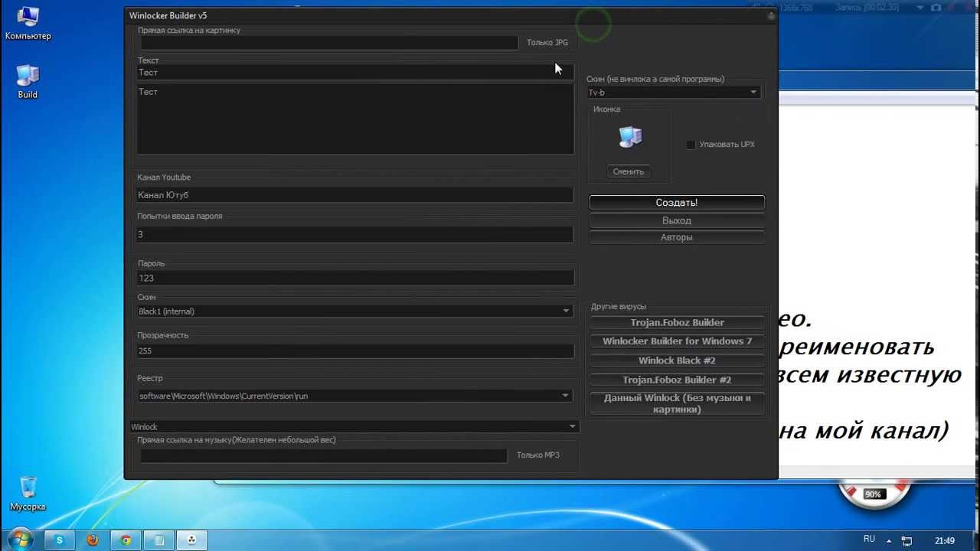The image size is (980, 551).
Task: Expand the Скин Black1 (internal) dropdown
Action: coord(354,311)
